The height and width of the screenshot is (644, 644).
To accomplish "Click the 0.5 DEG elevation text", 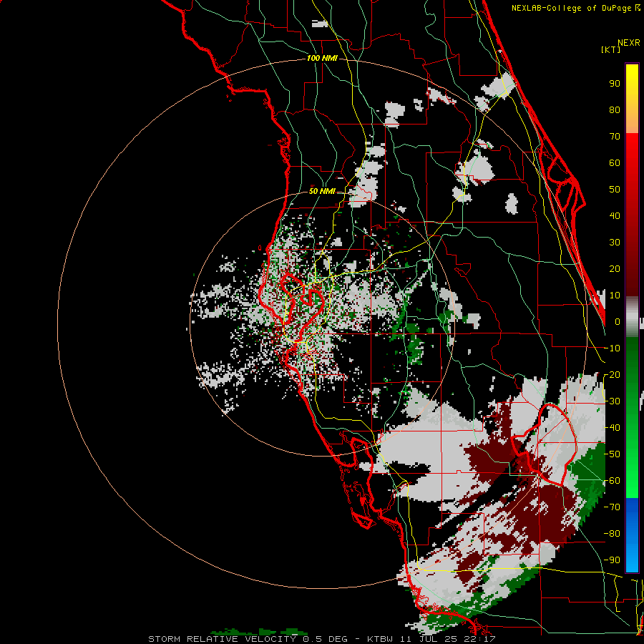I will pyautogui.click(x=325, y=639).
